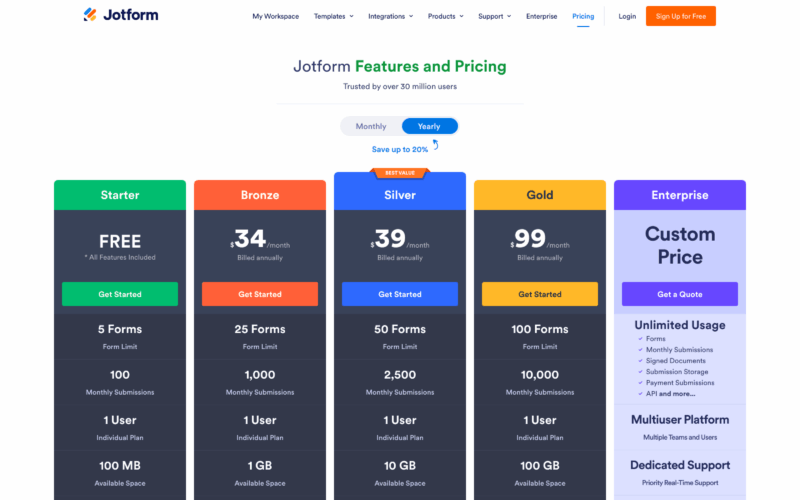Screen dimensions: 800x500
Task: Expand the Integrations dropdown menu
Action: pyautogui.click(x=391, y=16)
